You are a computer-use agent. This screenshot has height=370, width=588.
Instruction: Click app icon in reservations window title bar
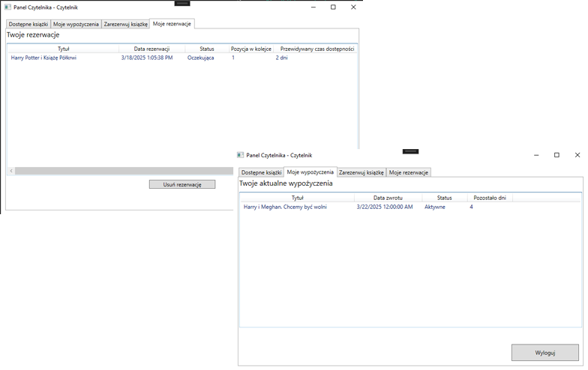[7, 7]
